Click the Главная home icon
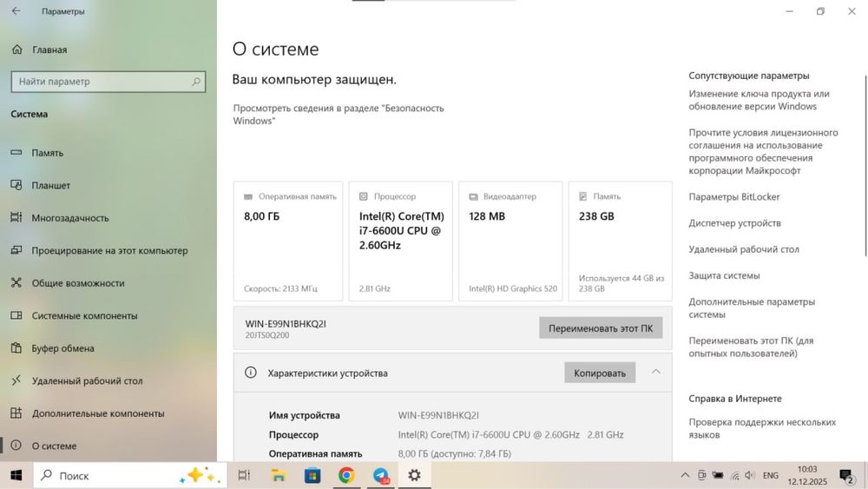Image resolution: width=868 pixels, height=489 pixels. pyautogui.click(x=17, y=50)
